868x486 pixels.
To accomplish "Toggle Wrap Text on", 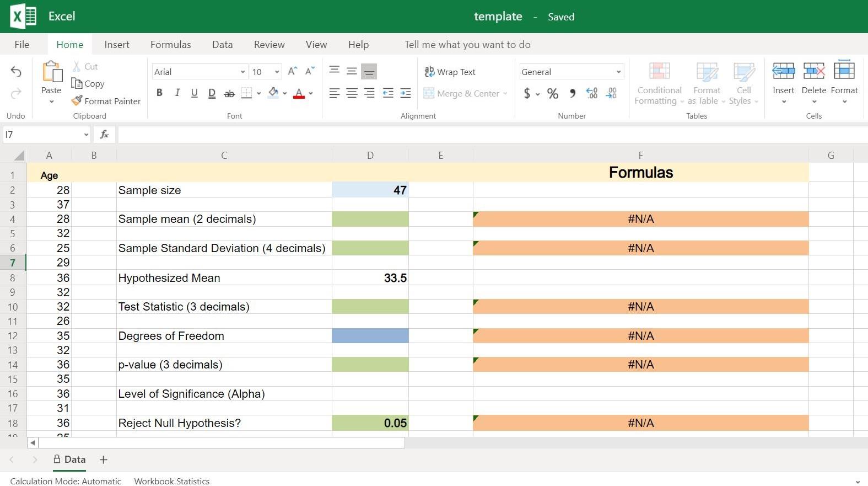I will [x=450, y=72].
